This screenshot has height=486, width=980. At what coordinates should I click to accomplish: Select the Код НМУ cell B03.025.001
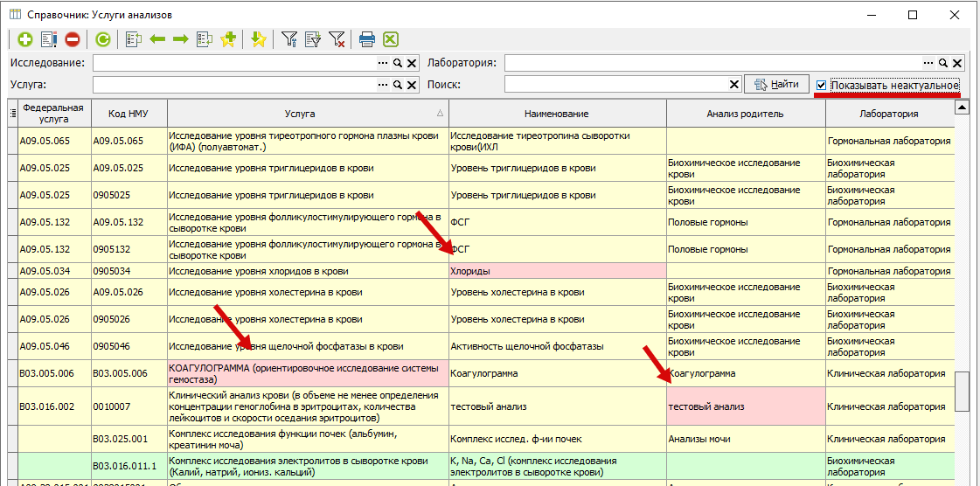pyautogui.click(x=129, y=439)
